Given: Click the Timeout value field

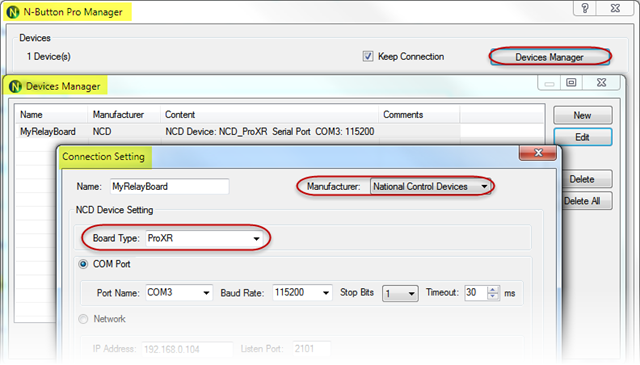Looking at the screenshot, I should tap(476, 292).
